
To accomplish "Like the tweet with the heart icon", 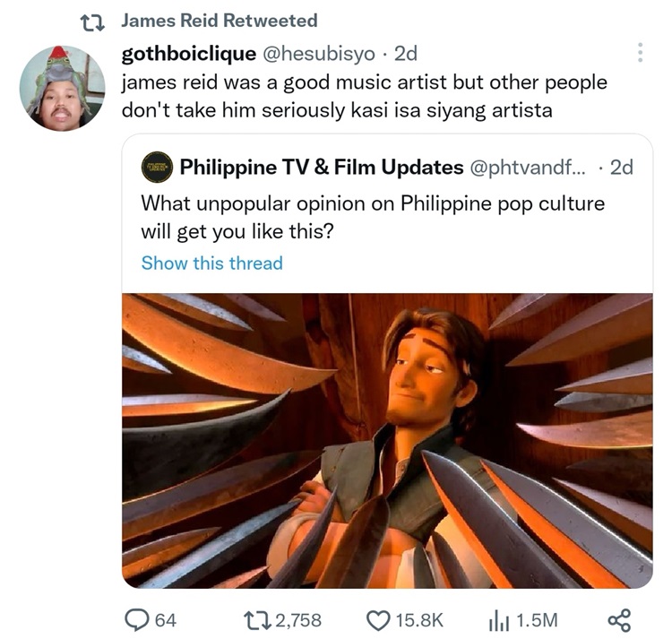I will (x=378, y=620).
